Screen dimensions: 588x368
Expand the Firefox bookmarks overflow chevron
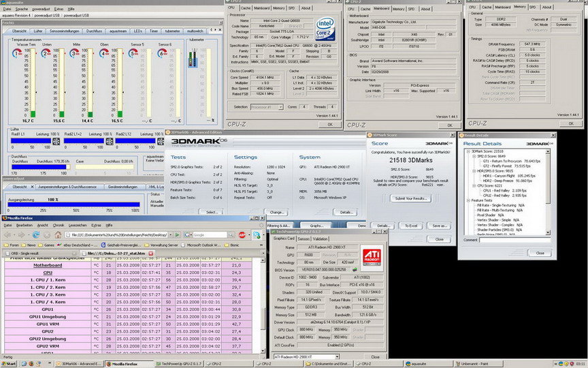(261, 245)
